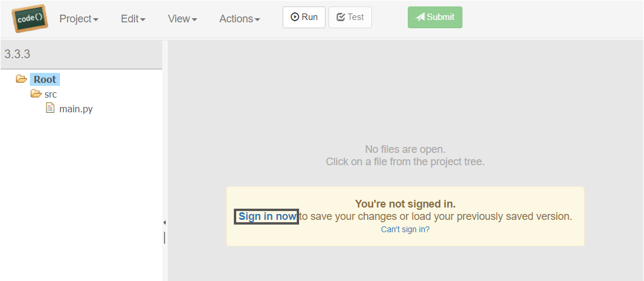Open the Actions menu
The width and height of the screenshot is (644, 281).
(x=239, y=19)
